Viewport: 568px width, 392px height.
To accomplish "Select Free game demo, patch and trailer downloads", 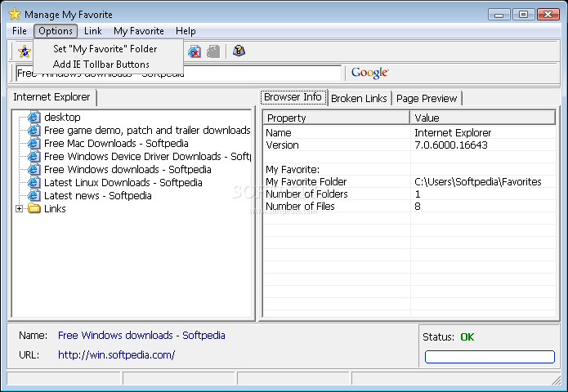I will tap(147, 130).
